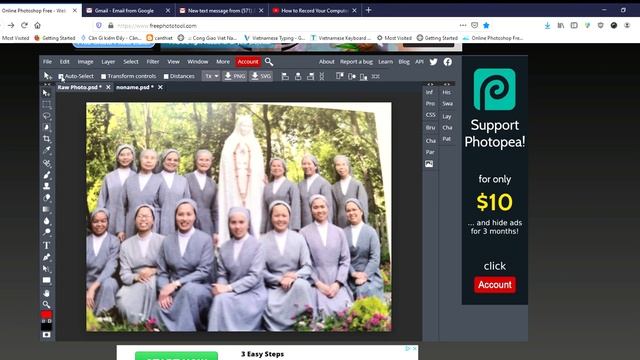Open the Blog link

coord(404,62)
